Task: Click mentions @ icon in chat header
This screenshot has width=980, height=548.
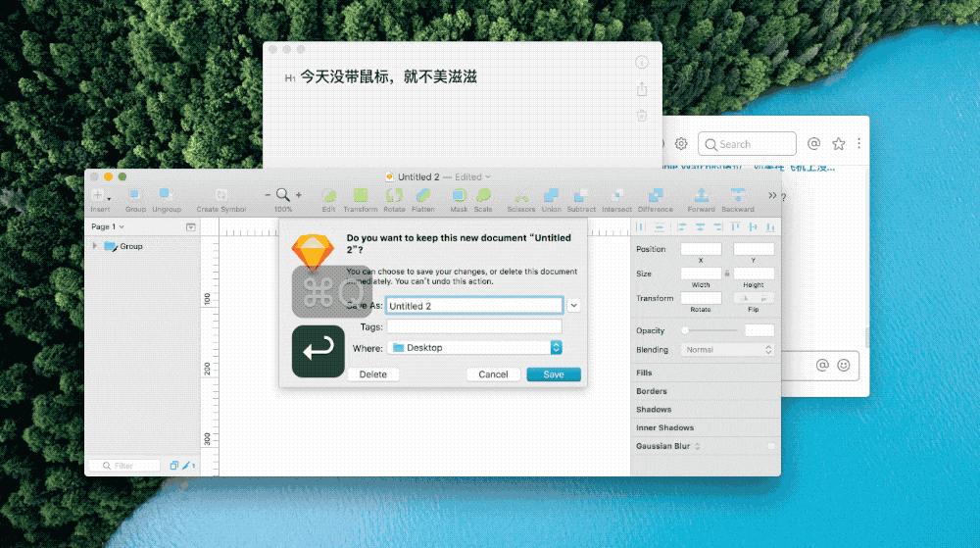Action: 813,144
